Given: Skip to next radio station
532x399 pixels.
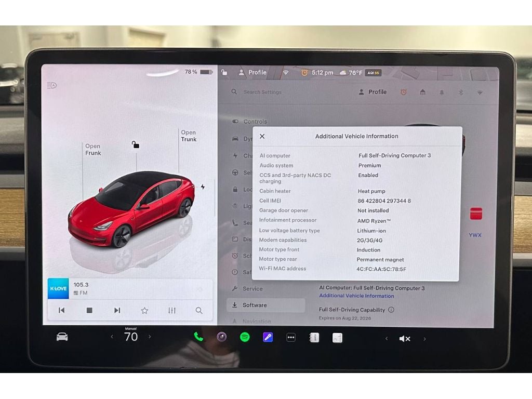Looking at the screenshot, I should pos(117,310).
